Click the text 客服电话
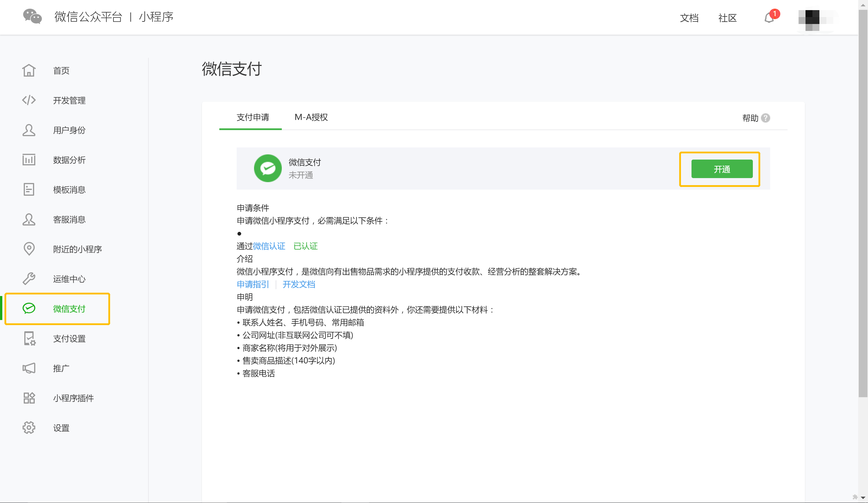The height and width of the screenshot is (503, 868). coord(259,373)
